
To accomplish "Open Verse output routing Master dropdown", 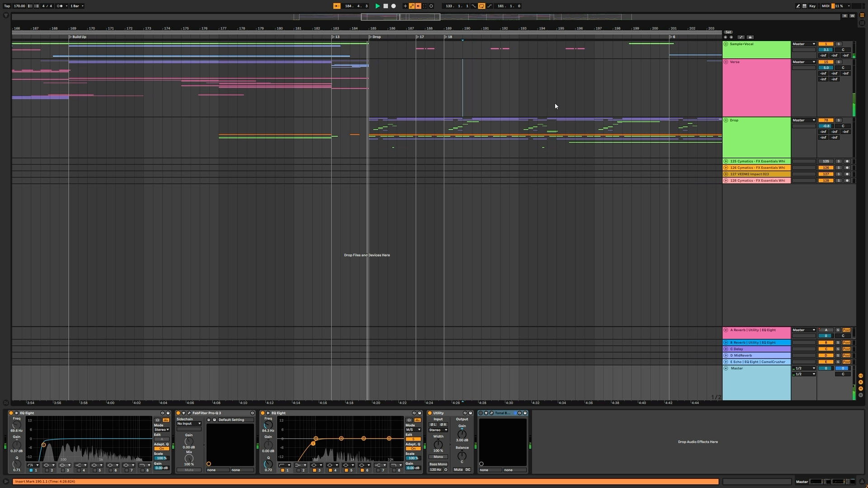I will point(804,62).
